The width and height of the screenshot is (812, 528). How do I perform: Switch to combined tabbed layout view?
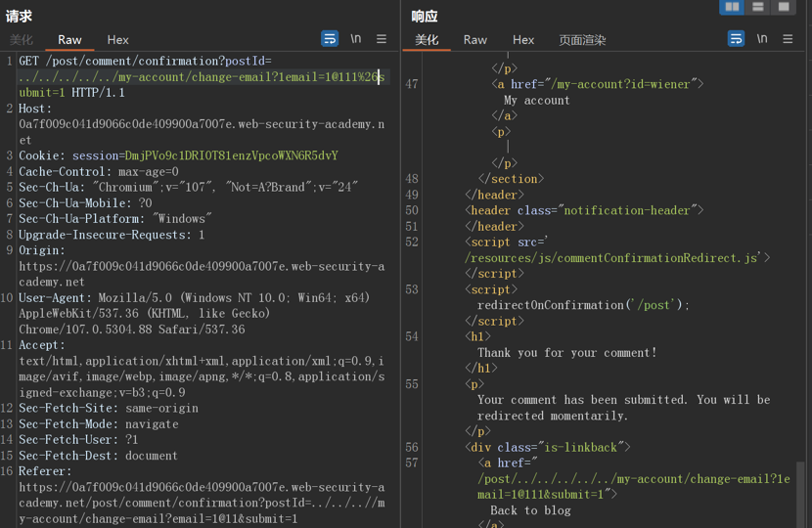tap(784, 7)
